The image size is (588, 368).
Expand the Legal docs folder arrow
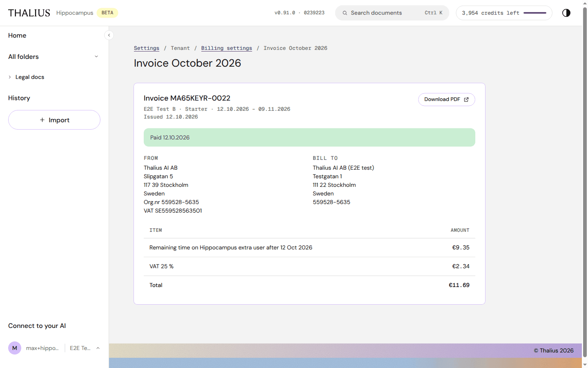[x=10, y=77]
